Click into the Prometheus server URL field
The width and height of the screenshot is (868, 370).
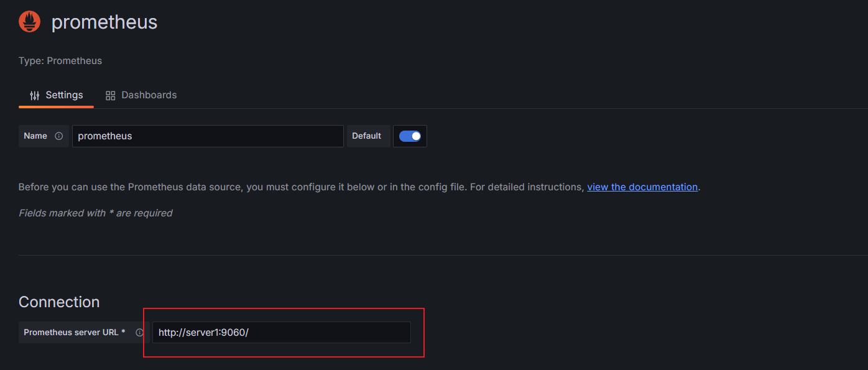coord(282,333)
